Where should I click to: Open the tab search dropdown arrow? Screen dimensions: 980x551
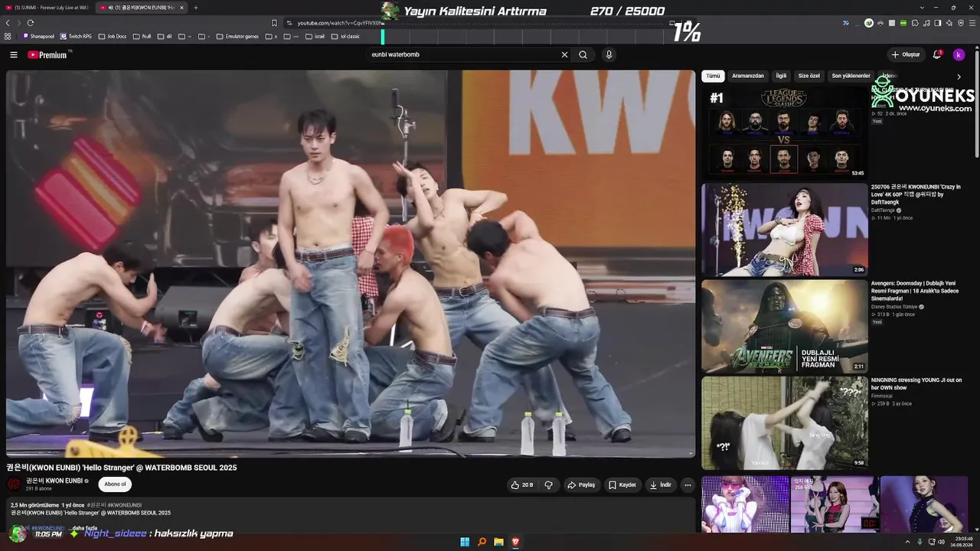point(921,8)
